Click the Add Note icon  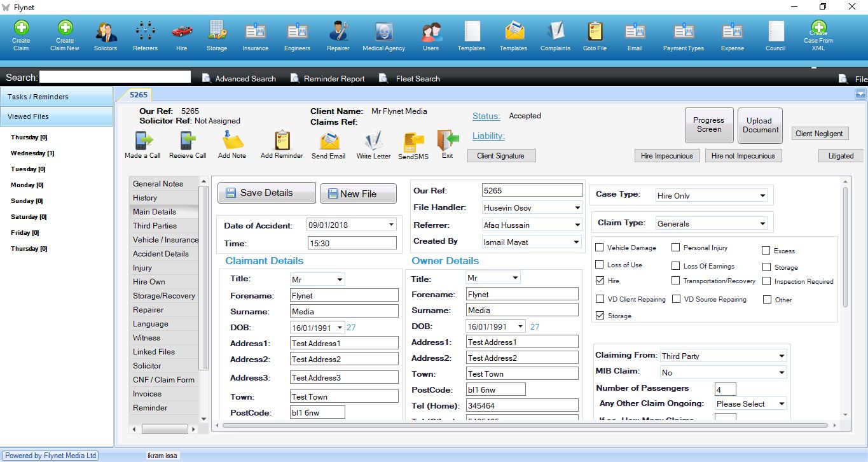click(232, 141)
